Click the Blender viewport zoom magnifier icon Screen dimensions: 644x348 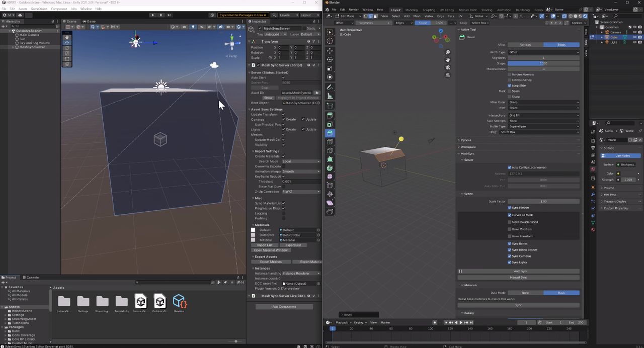448,52
